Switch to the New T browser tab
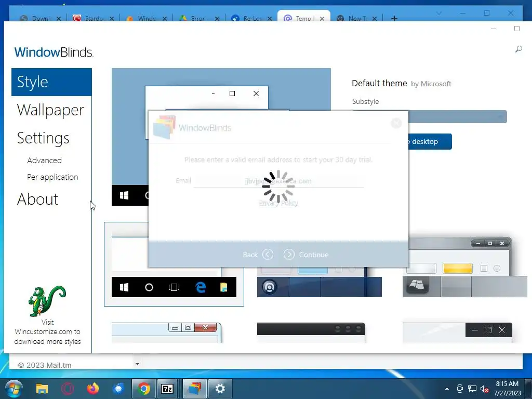The image size is (532, 399). click(353, 18)
